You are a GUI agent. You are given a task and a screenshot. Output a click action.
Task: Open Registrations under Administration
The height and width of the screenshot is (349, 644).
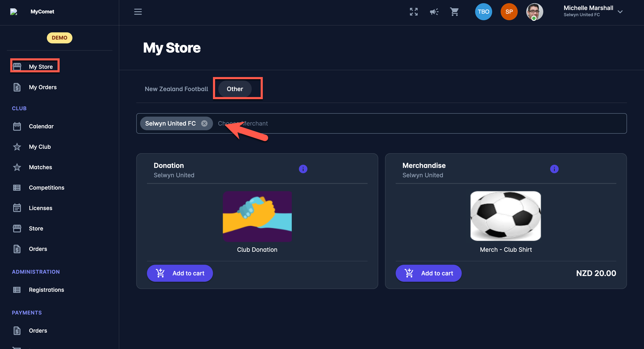[46, 290]
